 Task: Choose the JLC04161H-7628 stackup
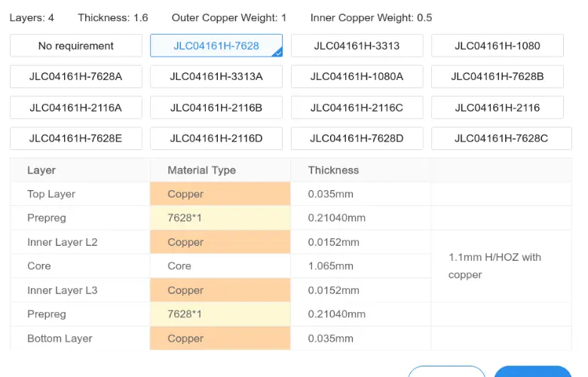(x=216, y=46)
